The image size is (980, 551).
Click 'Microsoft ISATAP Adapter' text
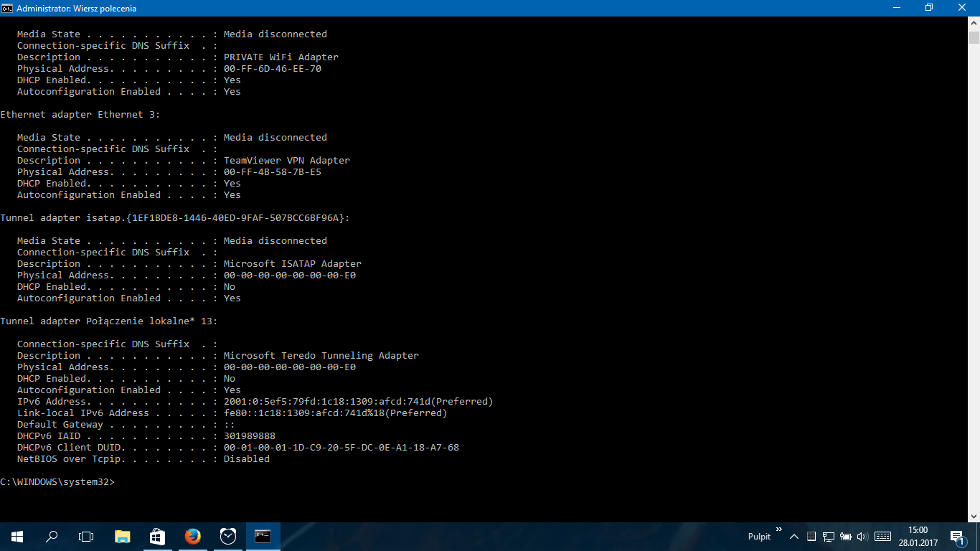pos(292,264)
